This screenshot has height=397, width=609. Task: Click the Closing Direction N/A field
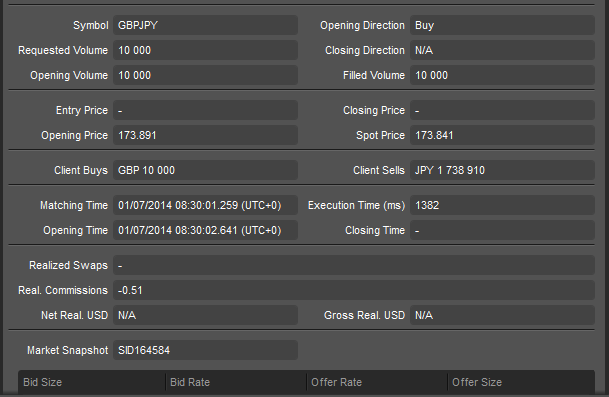502,50
